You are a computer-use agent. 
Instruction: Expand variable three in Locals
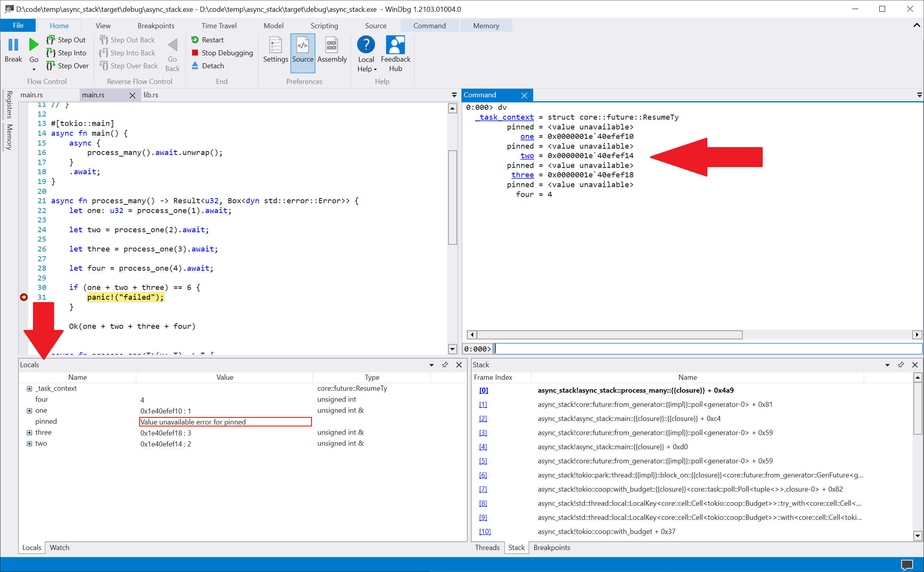point(29,432)
